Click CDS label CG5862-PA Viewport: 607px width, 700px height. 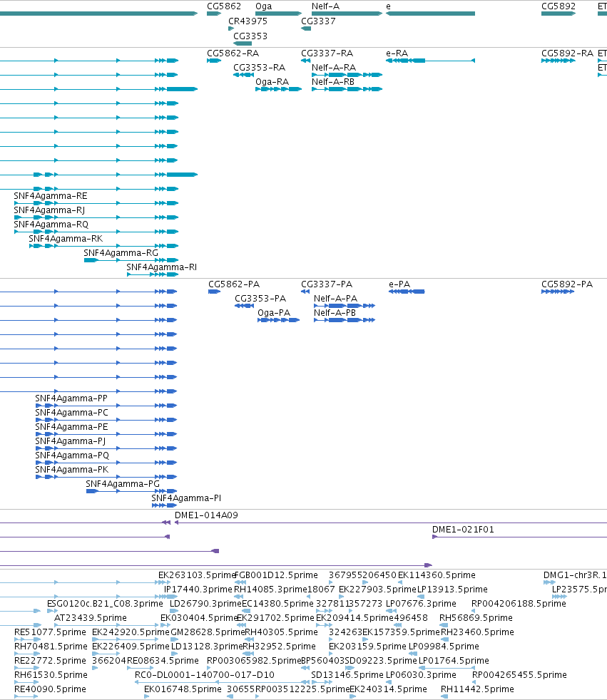tap(234, 284)
